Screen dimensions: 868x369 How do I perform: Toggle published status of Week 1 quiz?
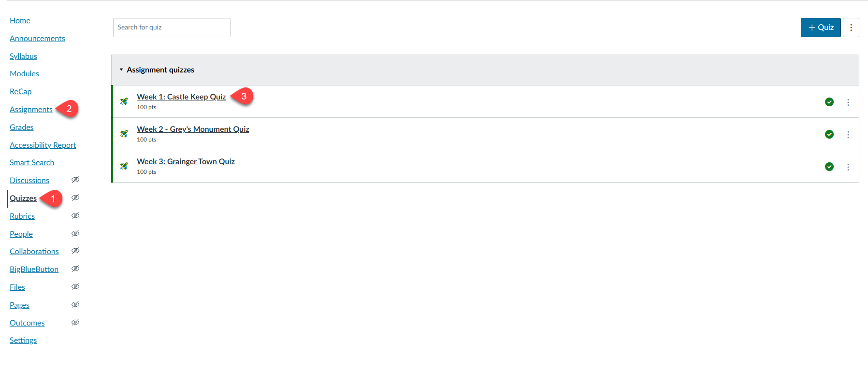(x=829, y=102)
